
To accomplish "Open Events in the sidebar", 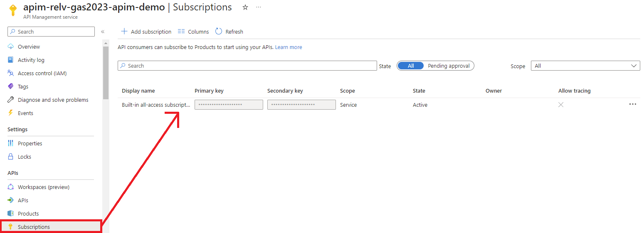I will [25, 113].
